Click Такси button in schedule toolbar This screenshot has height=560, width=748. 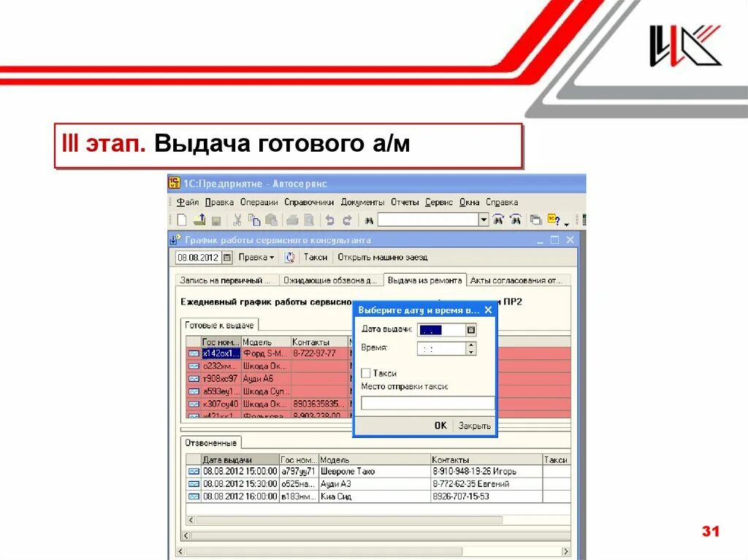316,258
